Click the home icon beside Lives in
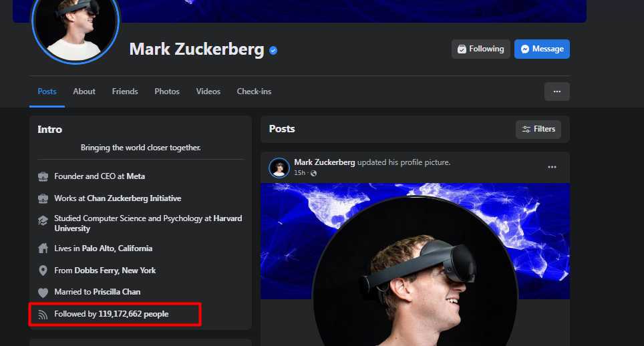This screenshot has width=644, height=346. pyautogui.click(x=43, y=248)
